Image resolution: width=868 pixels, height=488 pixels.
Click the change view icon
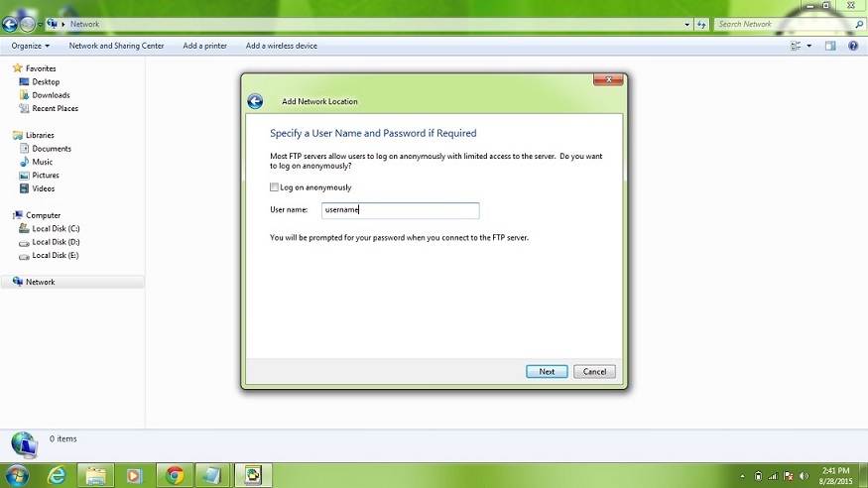(x=796, y=46)
